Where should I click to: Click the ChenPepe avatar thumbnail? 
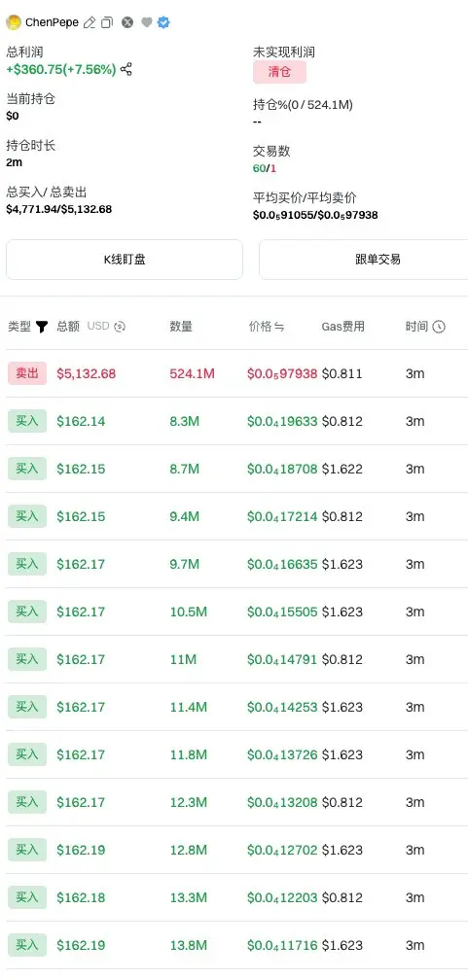point(14,22)
